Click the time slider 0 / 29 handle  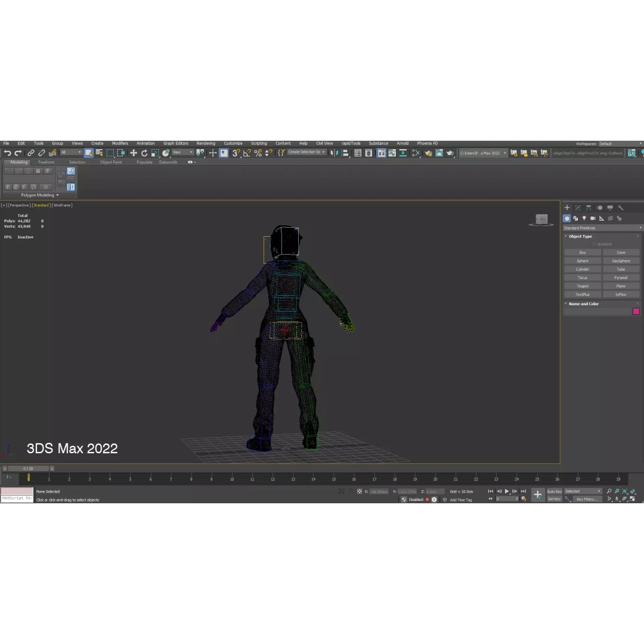(29, 469)
